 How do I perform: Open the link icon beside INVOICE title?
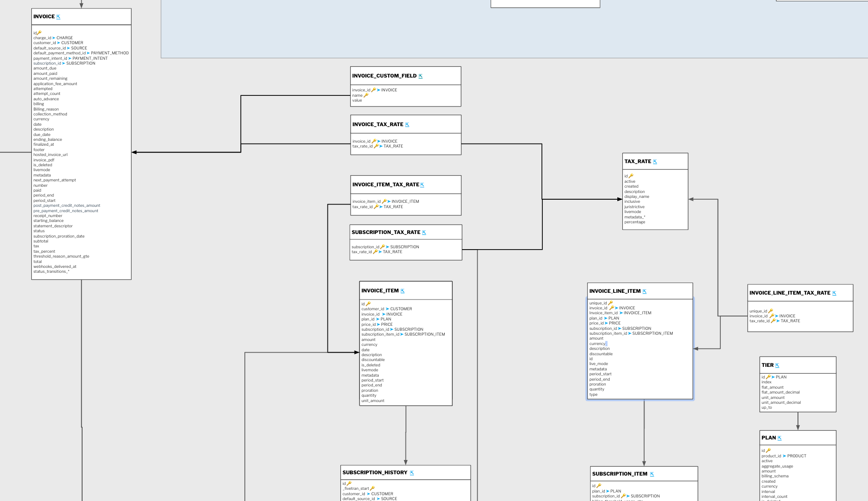click(58, 17)
